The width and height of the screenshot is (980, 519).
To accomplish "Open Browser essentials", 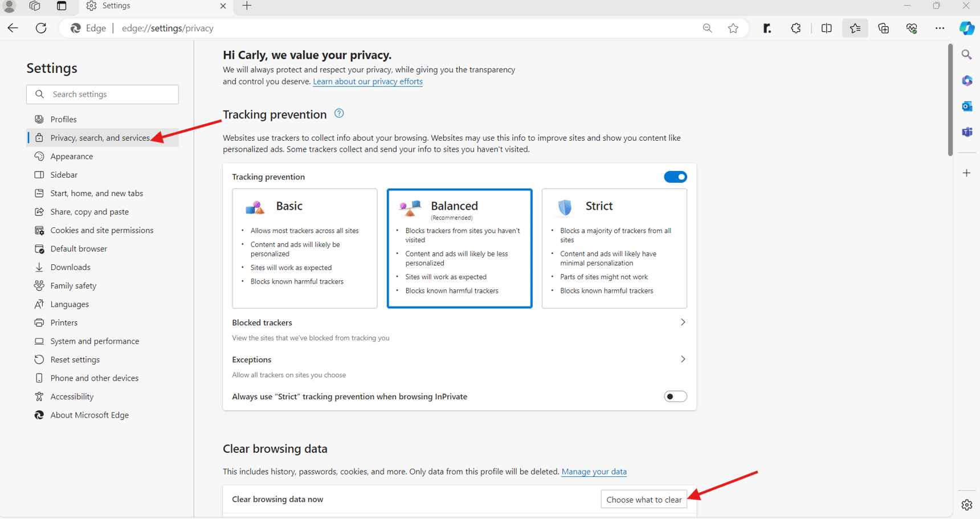I will [x=911, y=28].
